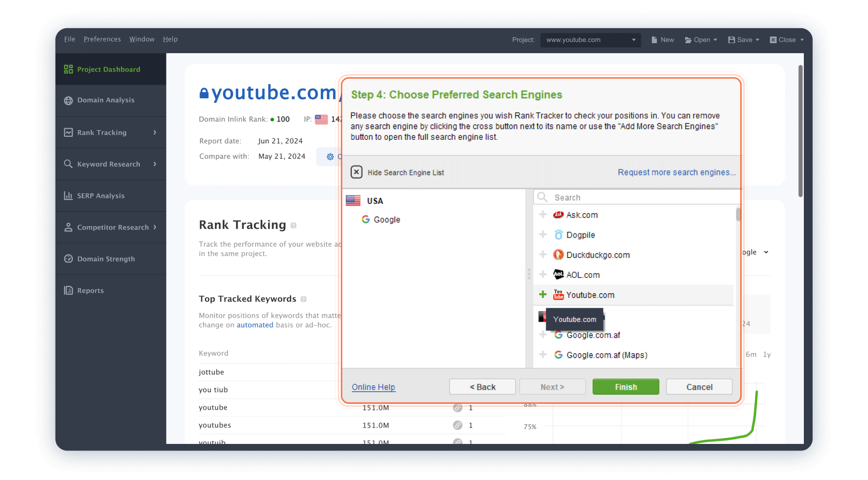Open the File menu
The height and width of the screenshot is (480, 868).
(x=70, y=39)
